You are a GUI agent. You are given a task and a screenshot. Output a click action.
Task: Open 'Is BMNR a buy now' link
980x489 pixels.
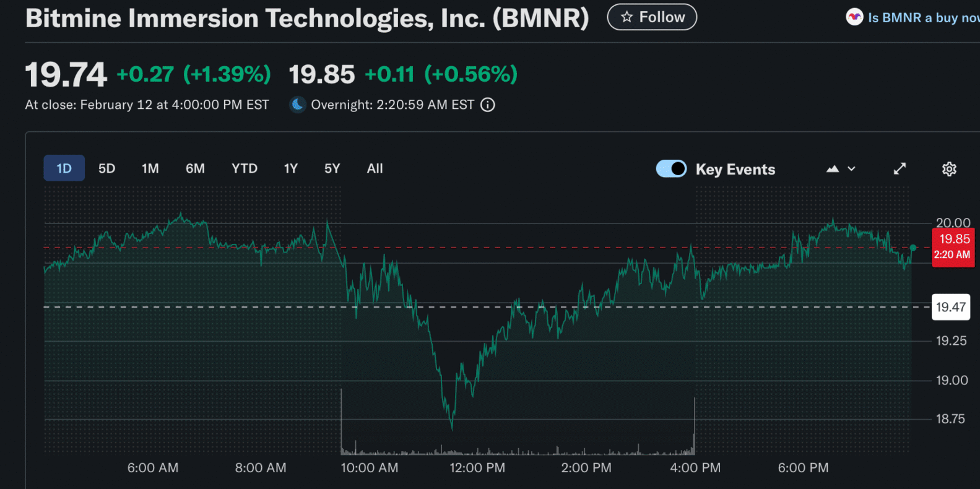[x=922, y=18]
